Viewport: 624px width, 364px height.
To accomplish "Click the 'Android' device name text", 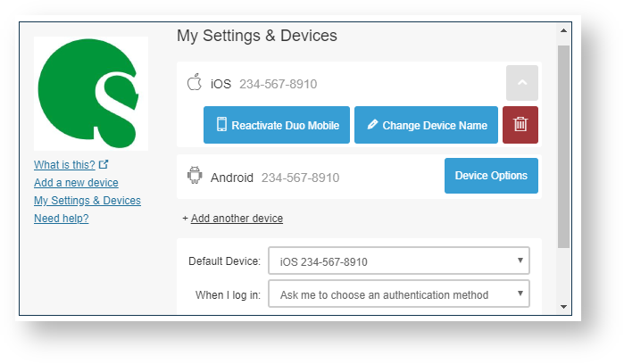I will click(x=232, y=178).
